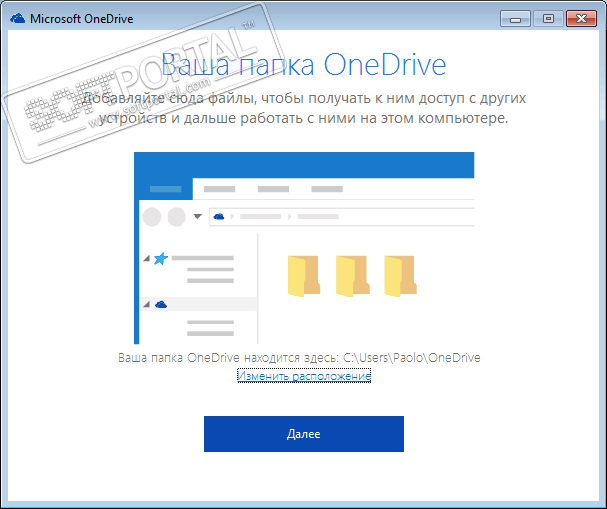Click the OneDrive cloud icon in title bar

click(18, 18)
